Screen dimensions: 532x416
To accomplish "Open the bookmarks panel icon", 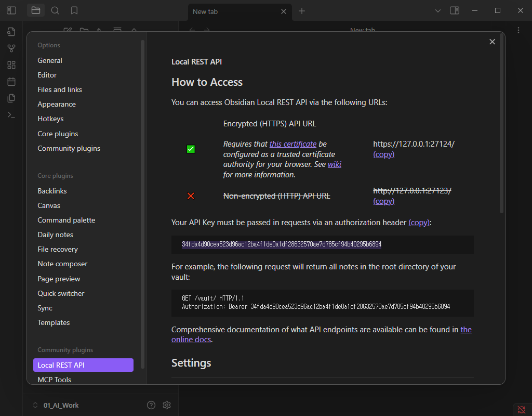I will click(x=74, y=10).
